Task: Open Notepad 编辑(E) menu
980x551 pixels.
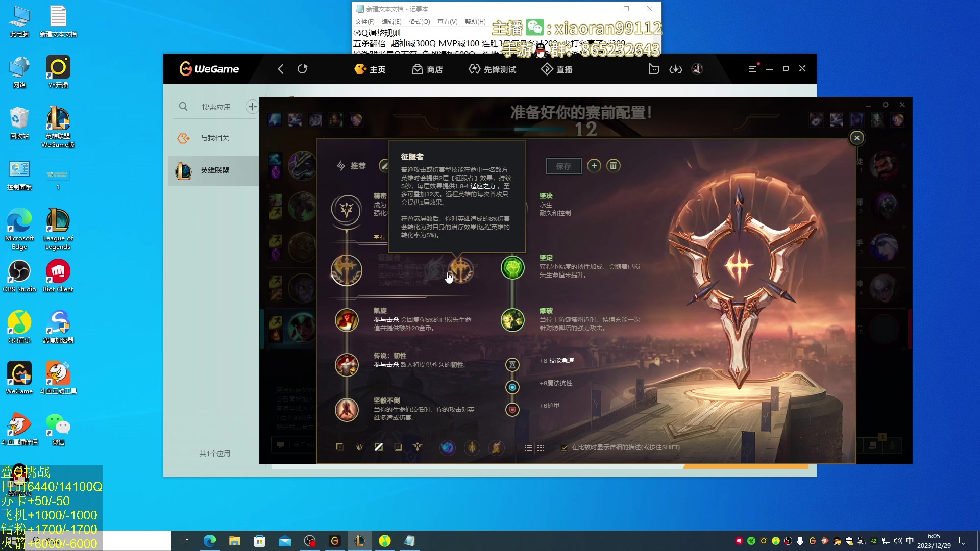Action: tap(391, 22)
